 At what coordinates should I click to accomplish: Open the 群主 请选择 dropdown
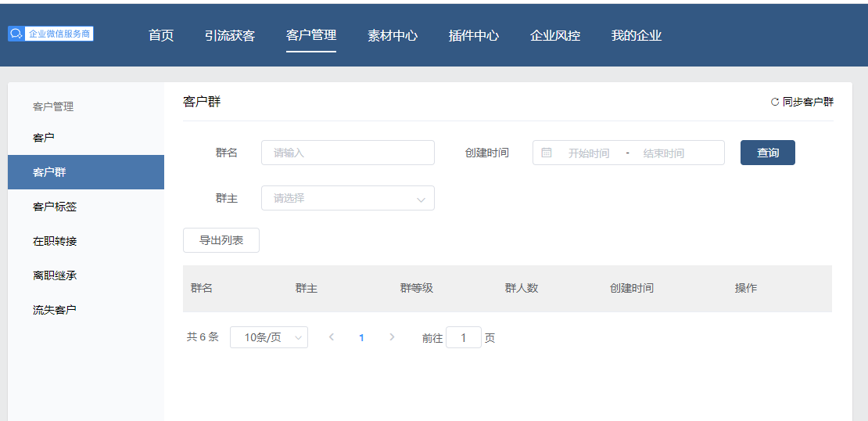click(x=348, y=198)
